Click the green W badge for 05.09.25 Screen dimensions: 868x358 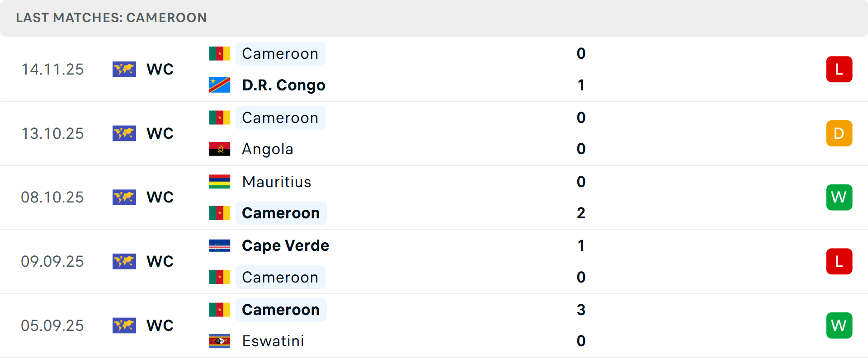click(x=839, y=325)
